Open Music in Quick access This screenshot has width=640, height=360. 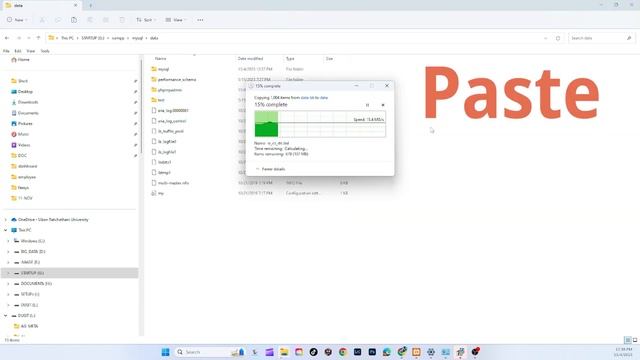point(23,134)
